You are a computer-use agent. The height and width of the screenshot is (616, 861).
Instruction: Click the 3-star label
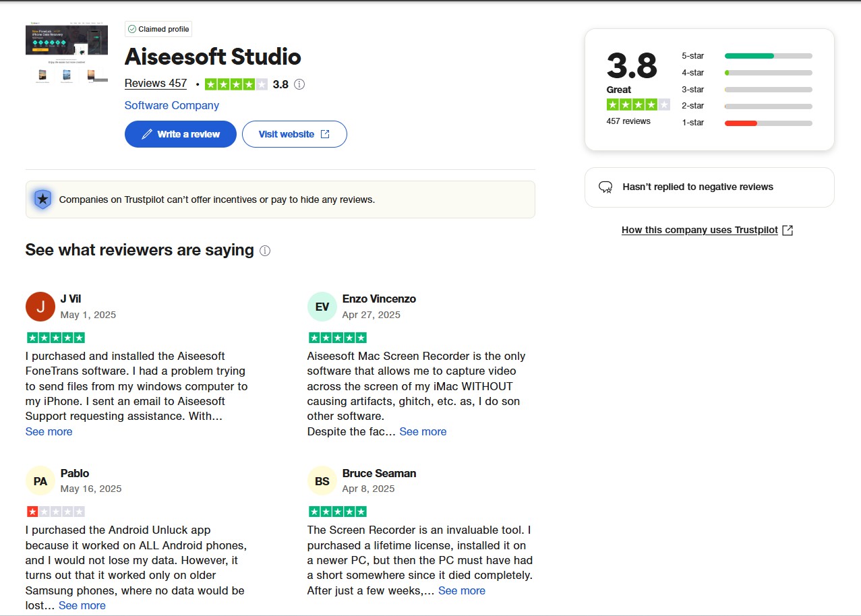point(692,90)
